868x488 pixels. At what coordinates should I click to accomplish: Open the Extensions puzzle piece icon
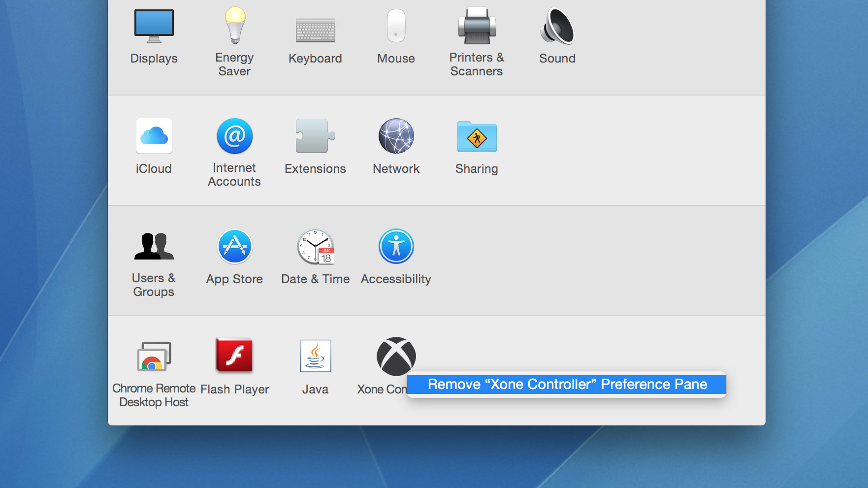[315, 136]
